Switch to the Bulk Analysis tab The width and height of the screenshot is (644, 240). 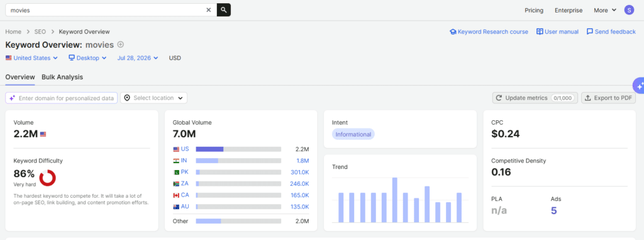click(62, 77)
